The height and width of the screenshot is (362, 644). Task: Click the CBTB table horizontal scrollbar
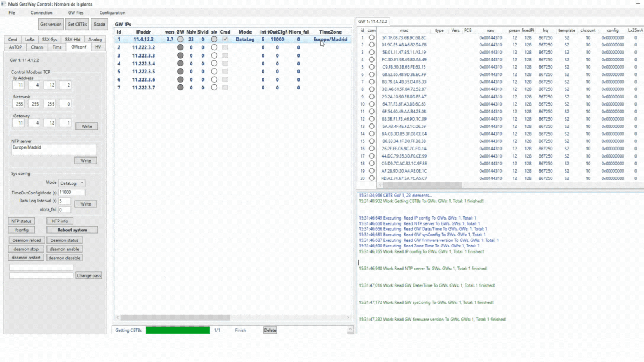(x=422, y=185)
